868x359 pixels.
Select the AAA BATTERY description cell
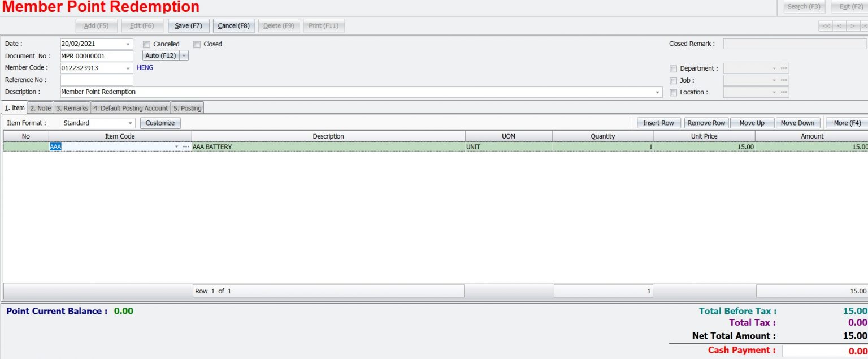[328, 147]
